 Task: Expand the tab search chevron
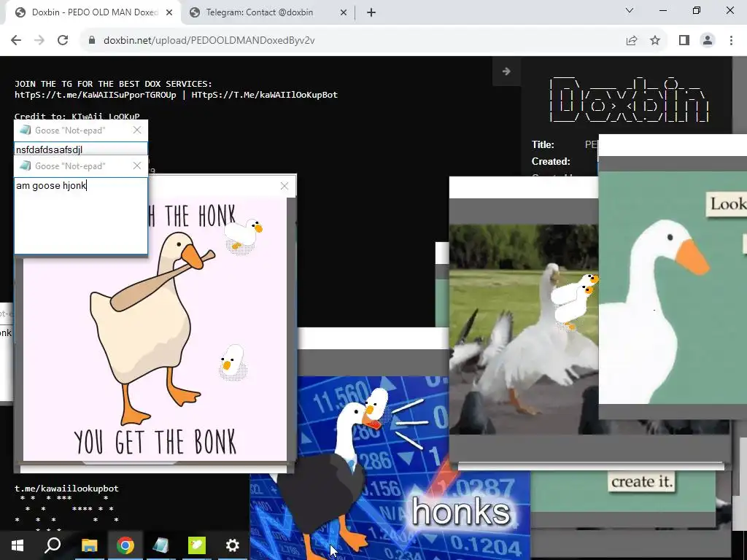point(630,10)
